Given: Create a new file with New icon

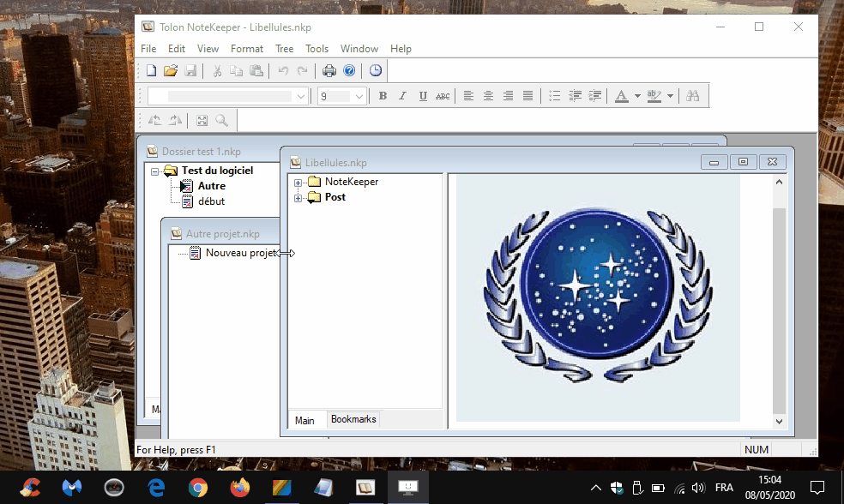Looking at the screenshot, I should pyautogui.click(x=151, y=70).
